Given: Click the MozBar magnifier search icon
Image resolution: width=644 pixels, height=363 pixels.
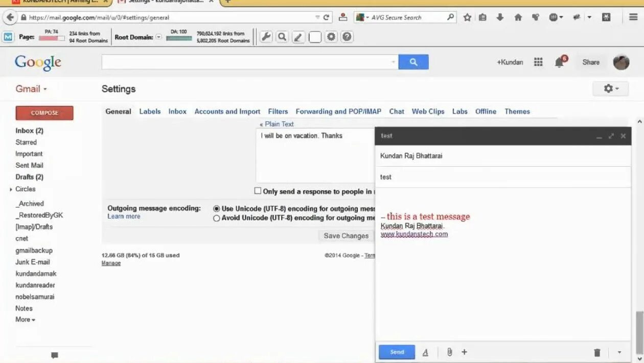Looking at the screenshot, I should 282,37.
